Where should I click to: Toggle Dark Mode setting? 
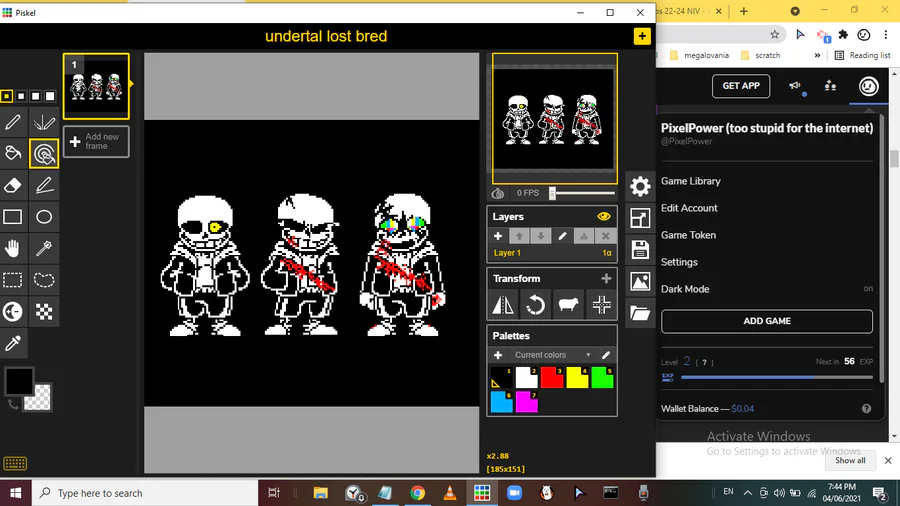click(766, 289)
